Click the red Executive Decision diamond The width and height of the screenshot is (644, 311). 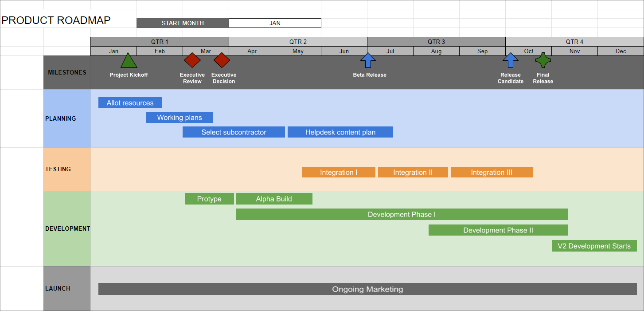pos(222,60)
